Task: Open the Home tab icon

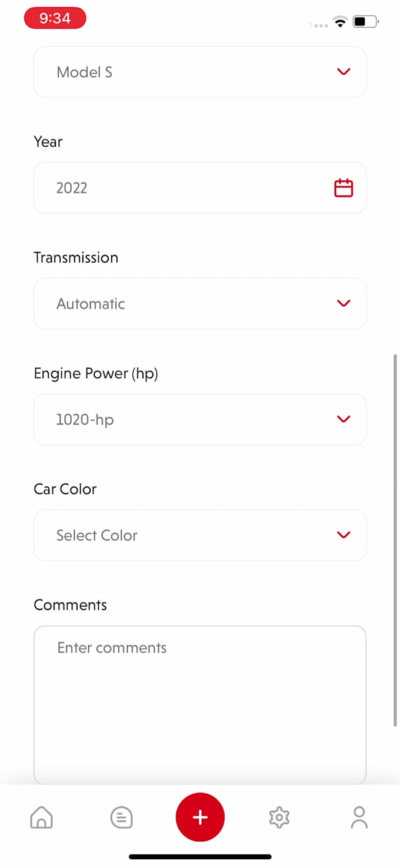Action: coord(41,817)
